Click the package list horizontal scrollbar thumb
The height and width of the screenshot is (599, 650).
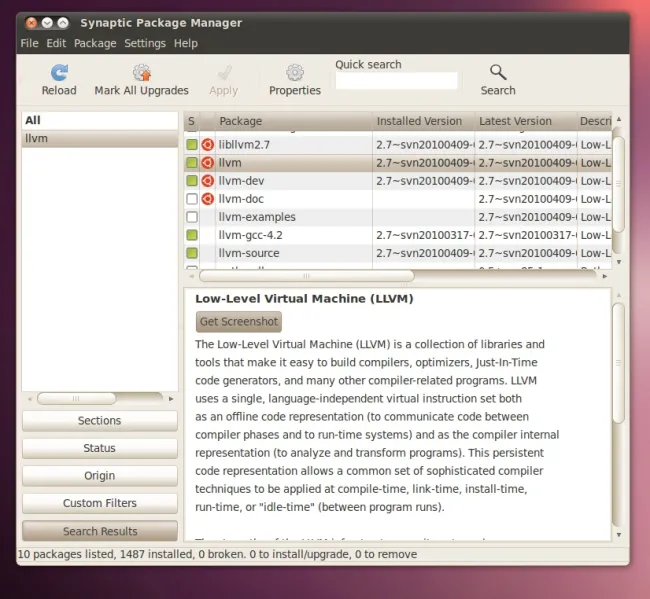click(306, 276)
